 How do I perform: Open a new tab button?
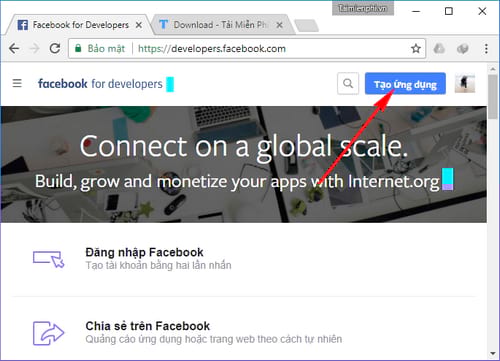point(307,26)
